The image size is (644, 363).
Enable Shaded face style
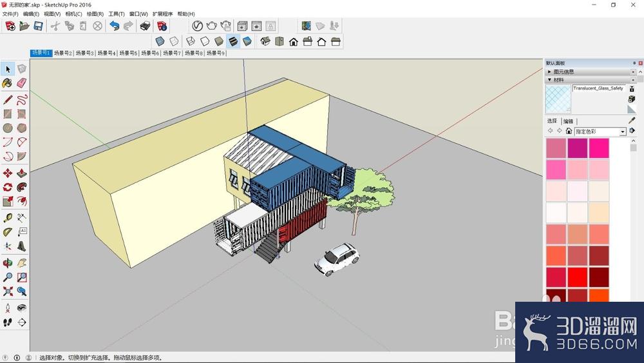(x=219, y=41)
